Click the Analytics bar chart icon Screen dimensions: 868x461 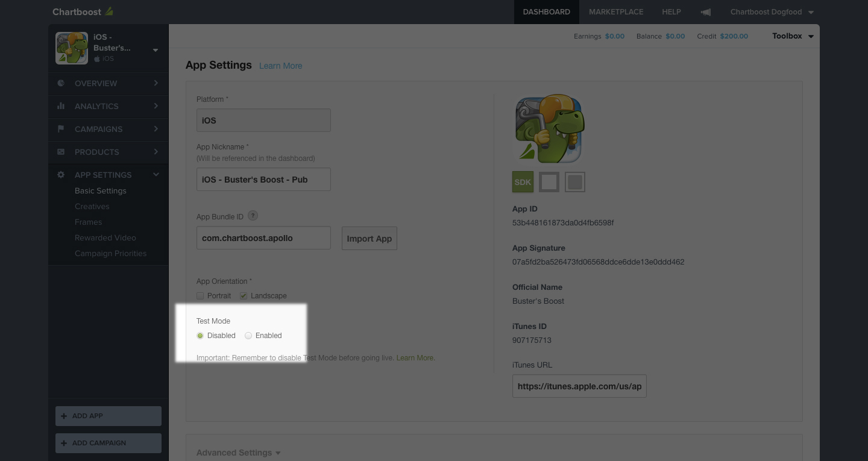(61, 106)
